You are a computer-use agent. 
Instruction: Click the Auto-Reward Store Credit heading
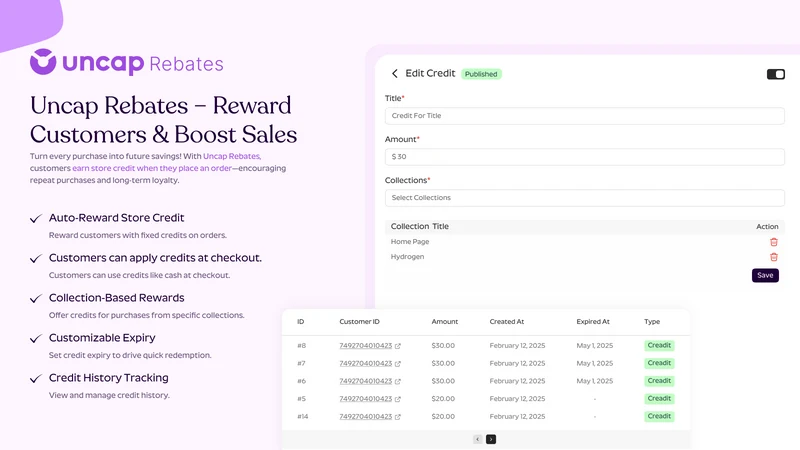click(116, 218)
